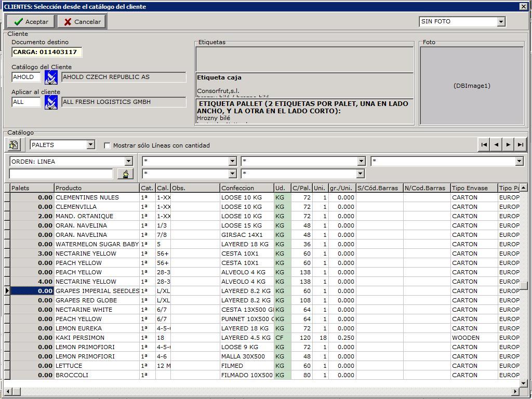Image resolution: width=532 pixels, height=399 pixels.
Task: Open the SIN FOTO dropdown
Action: [x=501, y=22]
